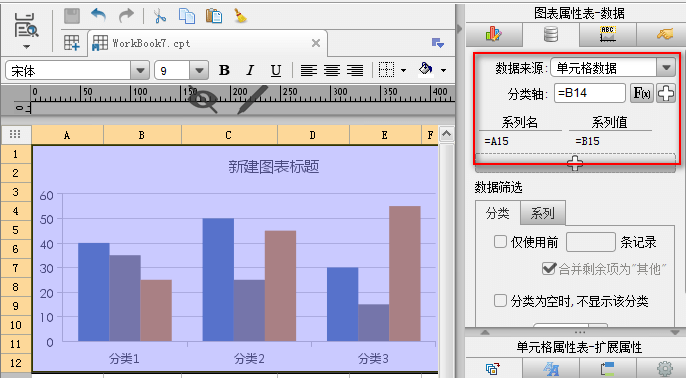Toggle the 合并剩余项为"其他" checkbox

point(549,268)
